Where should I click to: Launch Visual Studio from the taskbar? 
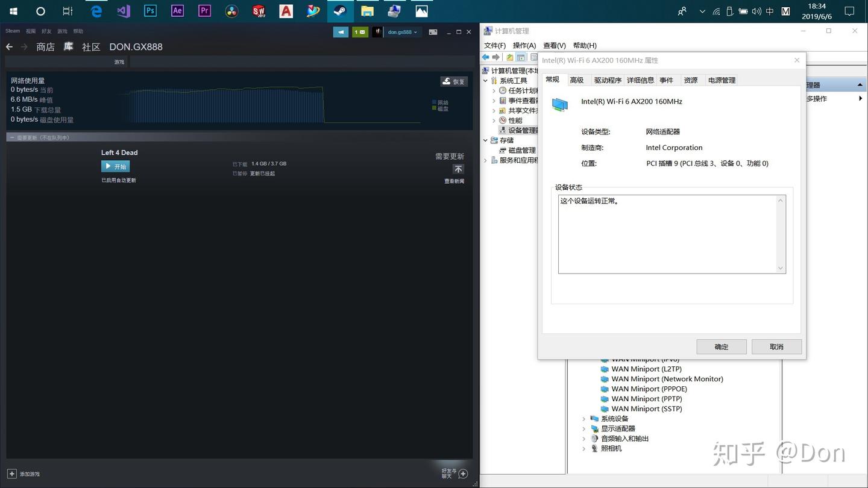point(124,11)
